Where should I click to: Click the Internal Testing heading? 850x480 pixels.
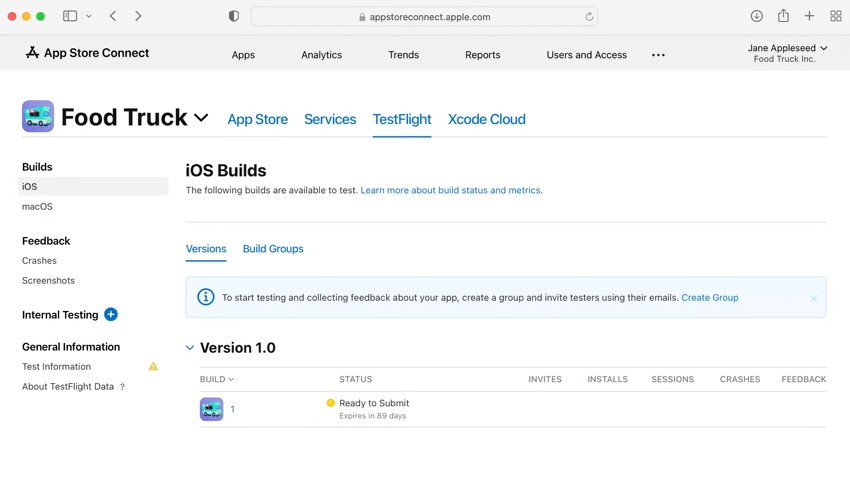(x=60, y=315)
